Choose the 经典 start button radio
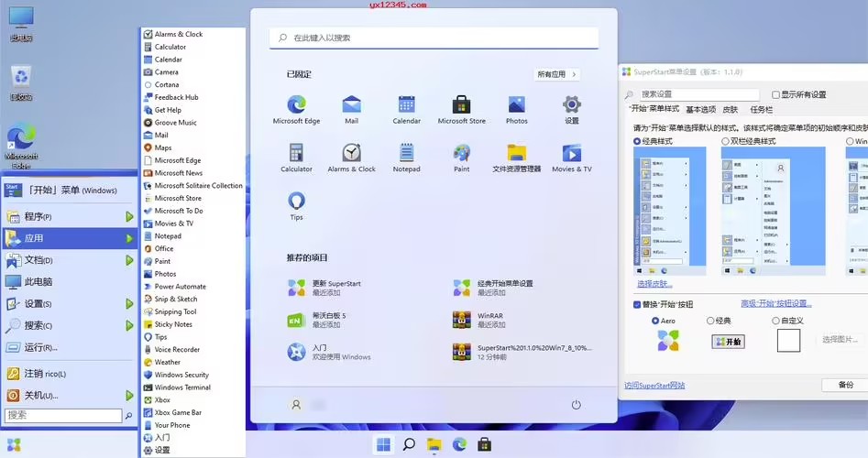 click(x=710, y=321)
